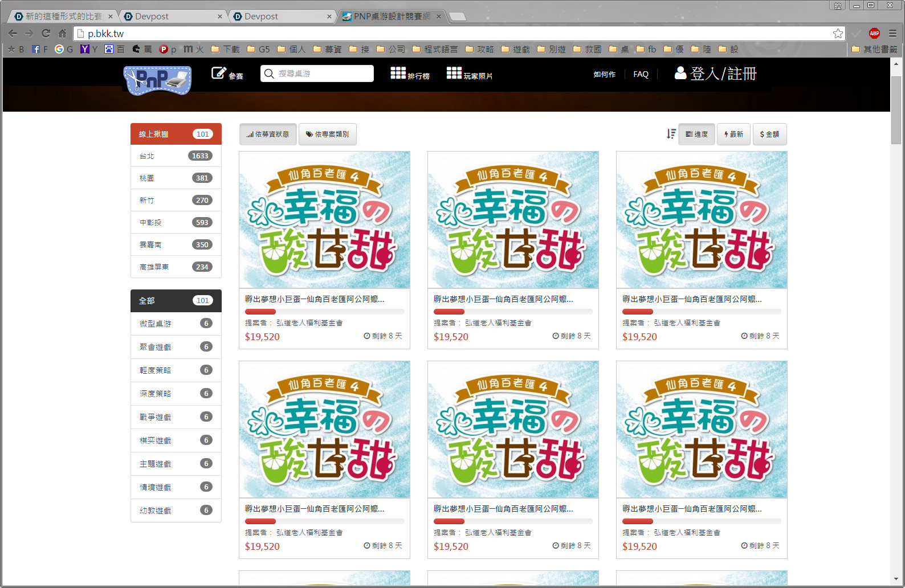Click the sort order icon left of 進度
Image resolution: width=905 pixels, height=588 pixels.
(x=671, y=134)
